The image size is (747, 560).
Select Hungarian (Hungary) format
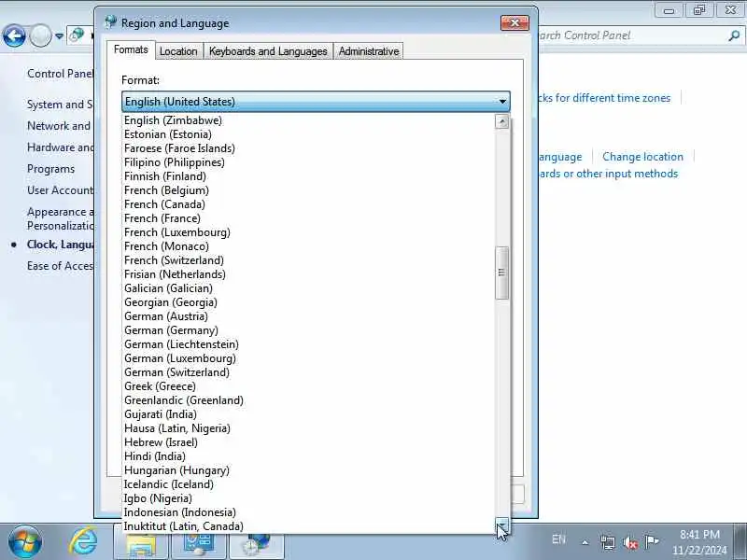(x=309, y=470)
